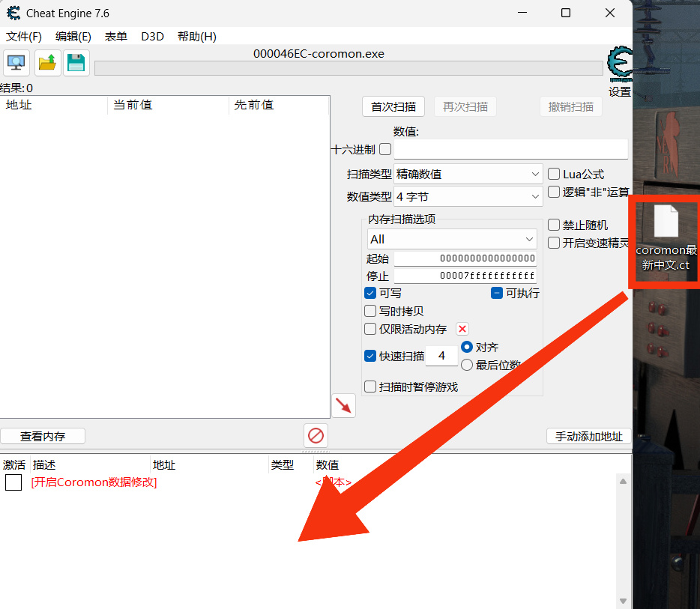
Task: Uncheck the 可写 writable checkbox
Action: pyautogui.click(x=370, y=293)
